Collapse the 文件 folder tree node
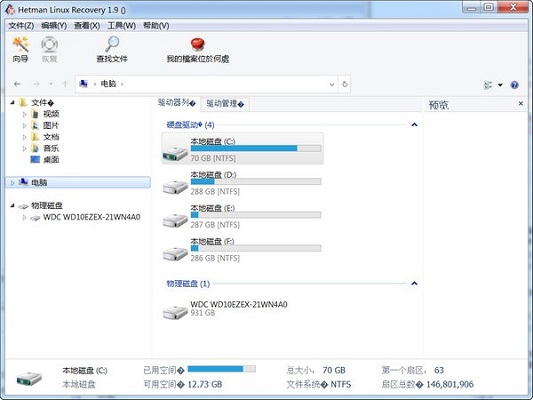The width and height of the screenshot is (533, 400). click(13, 102)
